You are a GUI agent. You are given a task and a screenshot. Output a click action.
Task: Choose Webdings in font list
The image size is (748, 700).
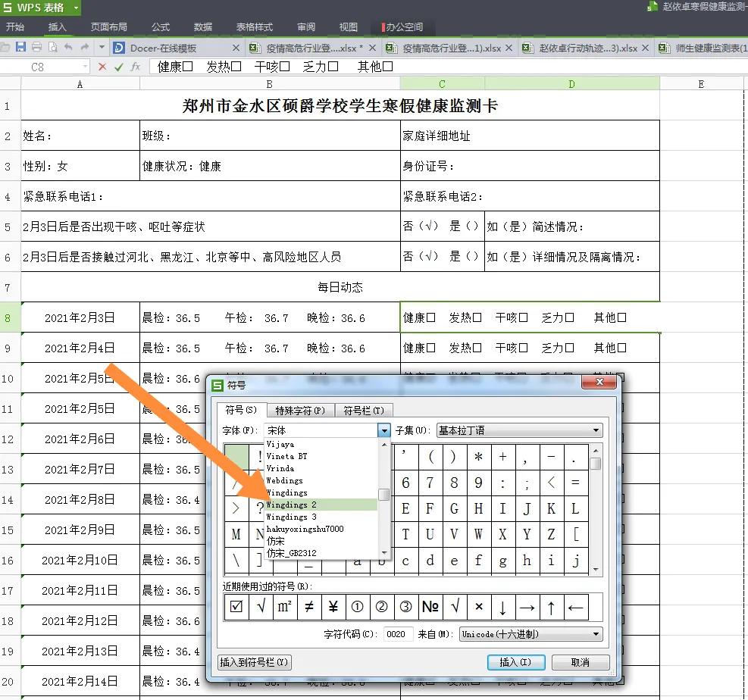pyautogui.click(x=321, y=480)
